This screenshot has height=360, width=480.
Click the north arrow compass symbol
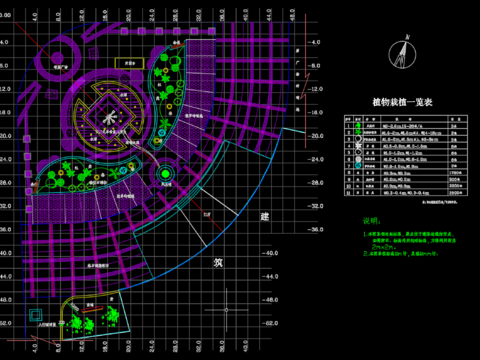click(x=402, y=52)
